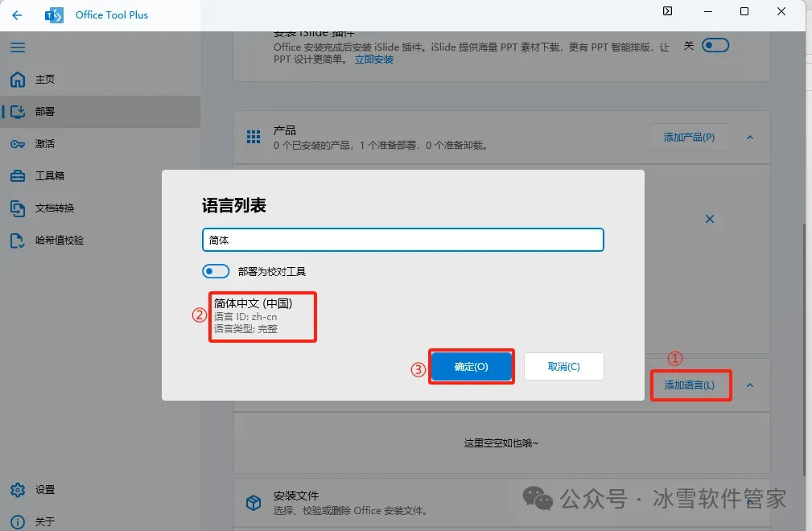
Task: Click 语言 ID: zh-cn text
Action: (245, 317)
